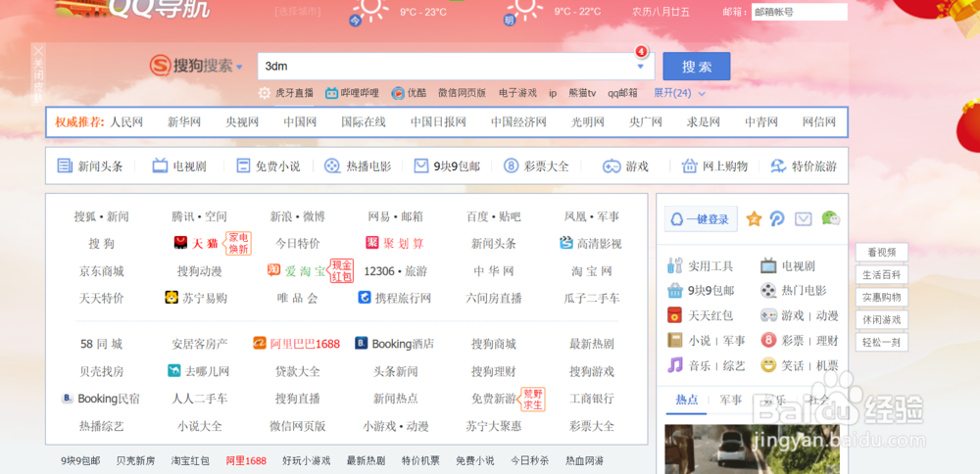The image size is (980, 474).
Task: Open 生活百科 side tab
Action: pos(881,275)
